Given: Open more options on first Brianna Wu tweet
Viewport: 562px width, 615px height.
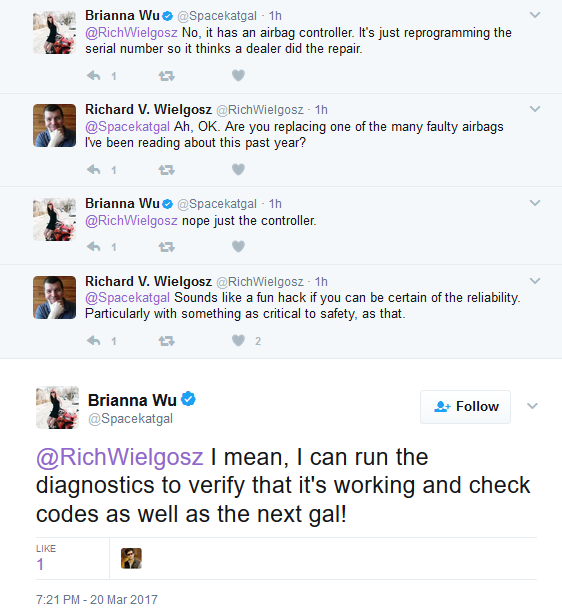Looking at the screenshot, I should tap(535, 15).
